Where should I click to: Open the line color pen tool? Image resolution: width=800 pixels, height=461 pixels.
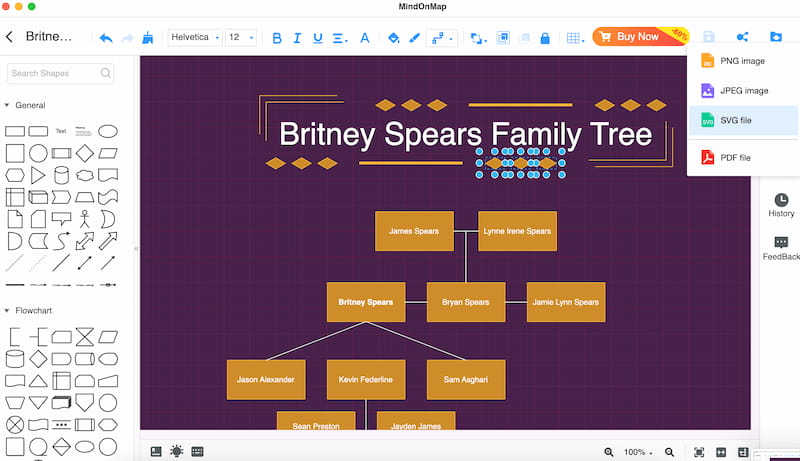click(414, 38)
